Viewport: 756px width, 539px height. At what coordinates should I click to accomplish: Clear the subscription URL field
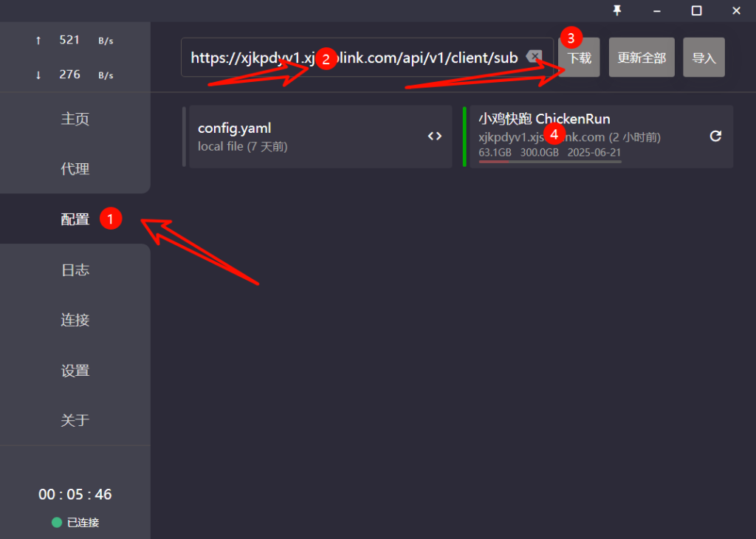tap(534, 57)
